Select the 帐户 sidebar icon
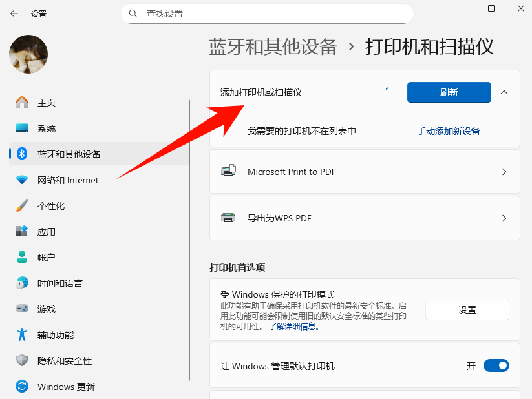 tap(21, 257)
